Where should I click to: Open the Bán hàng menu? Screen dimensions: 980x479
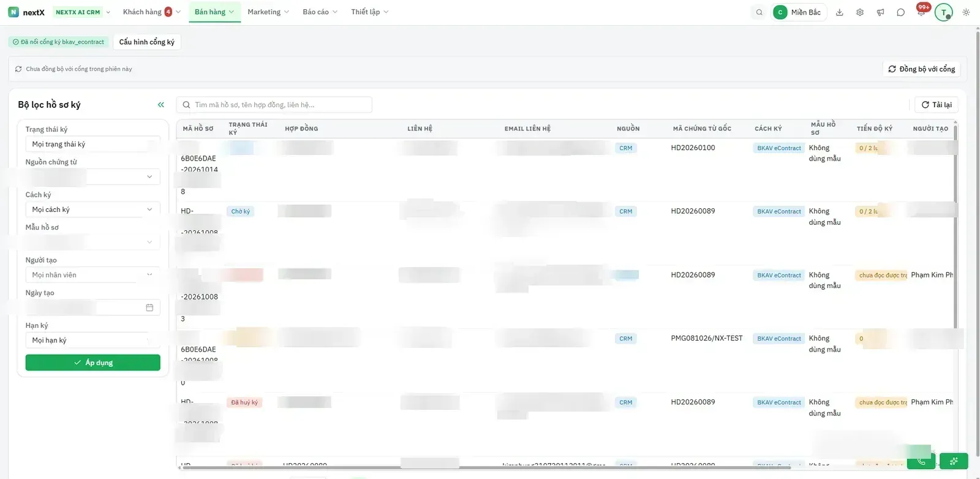[x=214, y=12]
